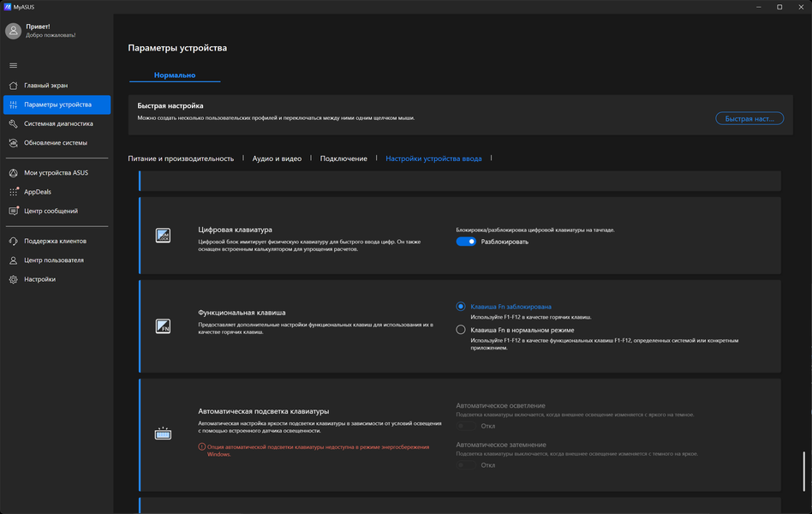The height and width of the screenshot is (514, 812).
Task: Click the MyASUS logo in the title bar
Action: [x=7, y=7]
